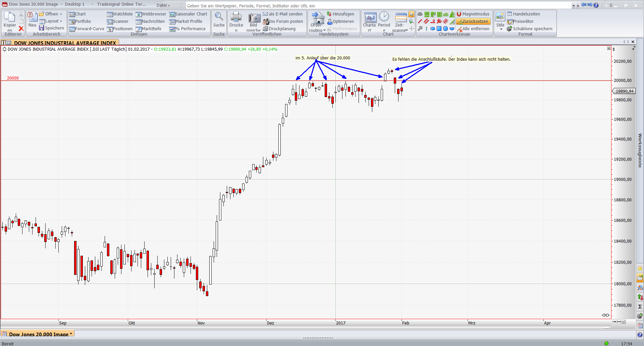Toggle the Zurücksetzen chart tool button
The height and width of the screenshot is (346, 644).
473,21
